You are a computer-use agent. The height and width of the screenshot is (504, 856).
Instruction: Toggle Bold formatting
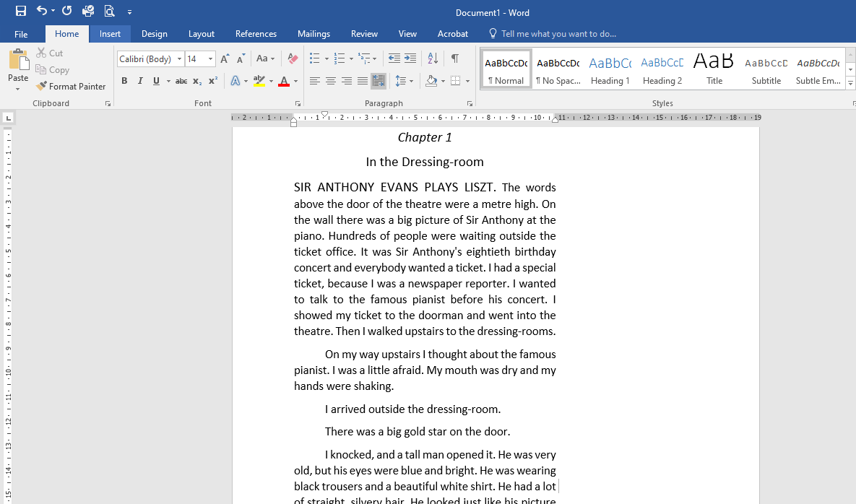(x=124, y=81)
